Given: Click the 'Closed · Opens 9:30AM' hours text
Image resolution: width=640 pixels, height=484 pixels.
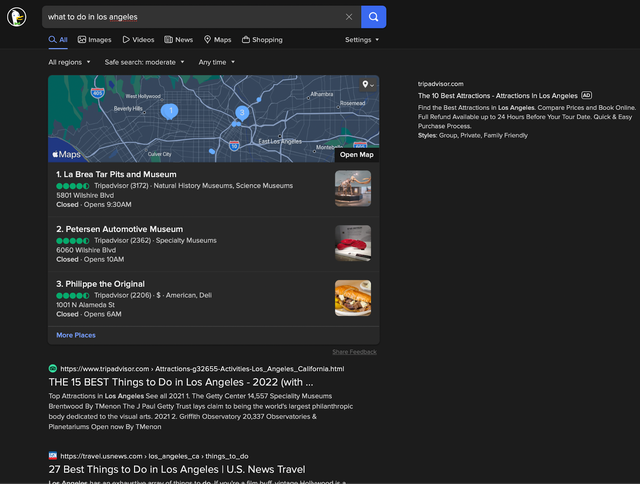Looking at the screenshot, I should [x=94, y=204].
